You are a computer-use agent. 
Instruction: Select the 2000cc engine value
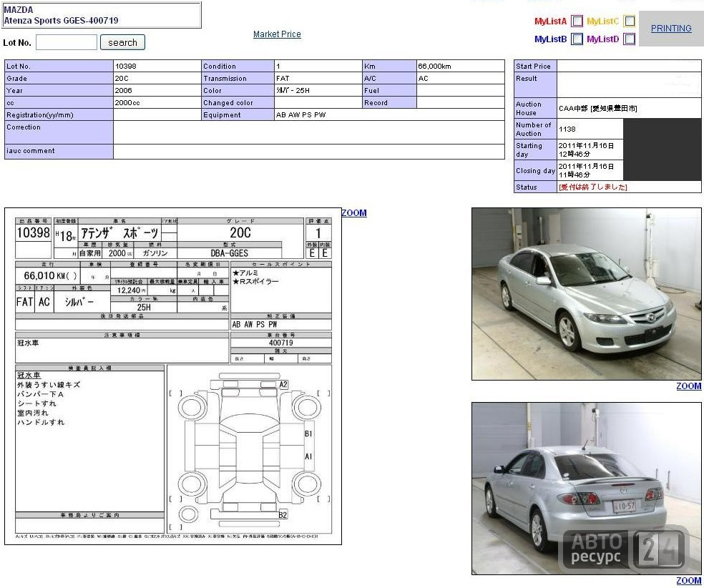click(x=127, y=102)
